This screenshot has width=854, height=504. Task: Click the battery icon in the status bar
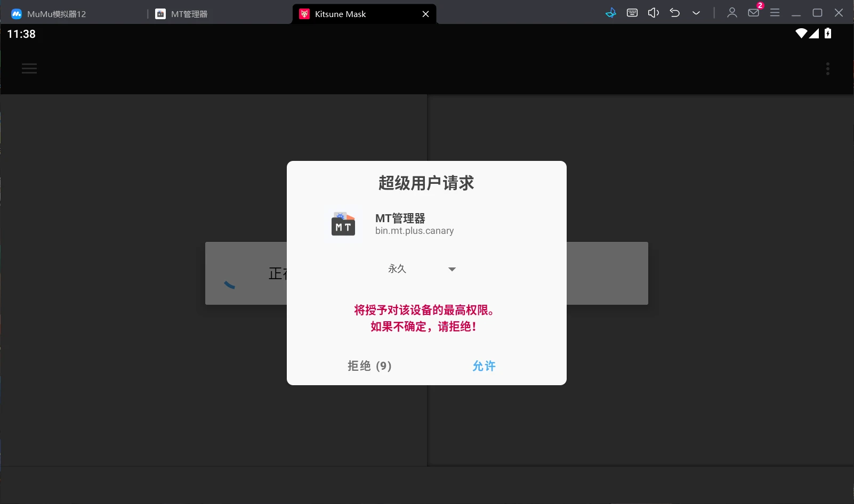827,33
